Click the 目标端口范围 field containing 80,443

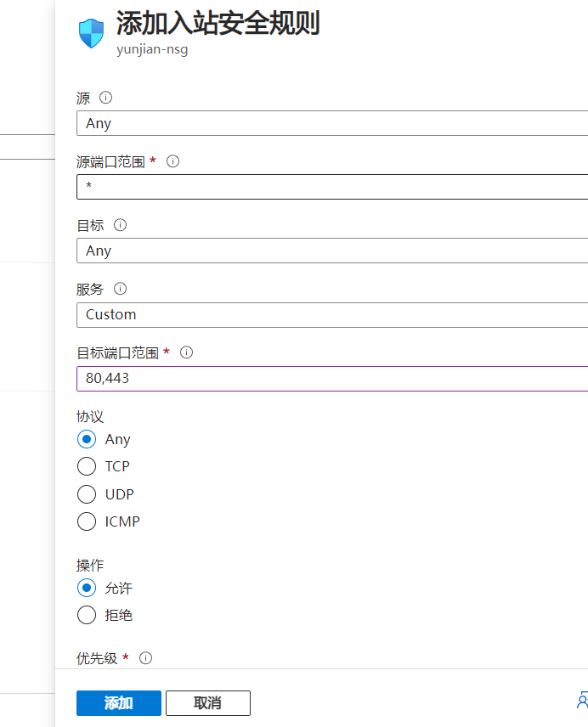click(x=331, y=378)
